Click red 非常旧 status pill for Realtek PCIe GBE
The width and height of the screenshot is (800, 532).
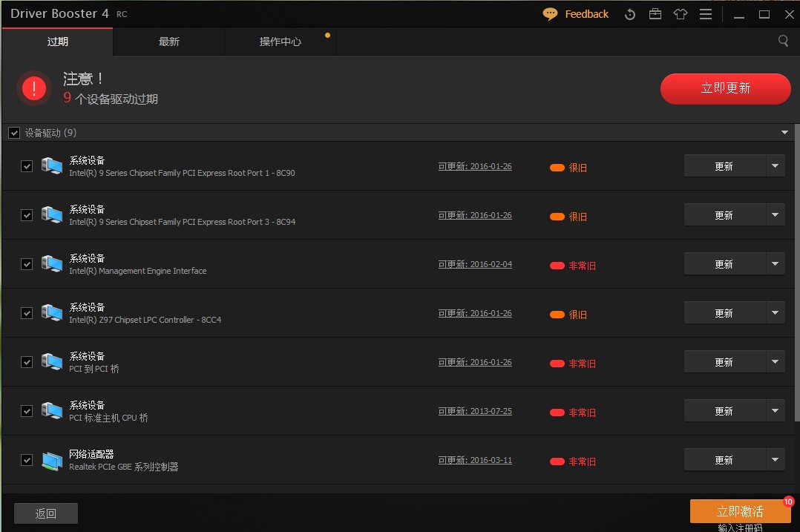click(557, 461)
